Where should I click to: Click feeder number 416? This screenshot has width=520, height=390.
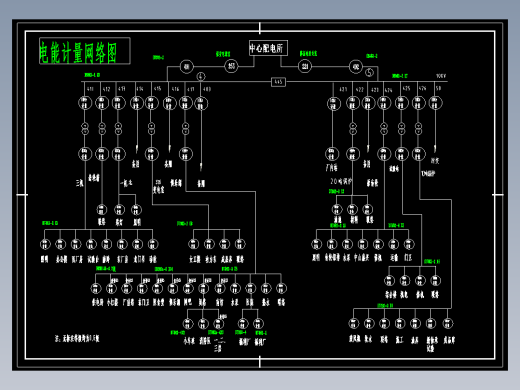pyautogui.click(x=175, y=89)
